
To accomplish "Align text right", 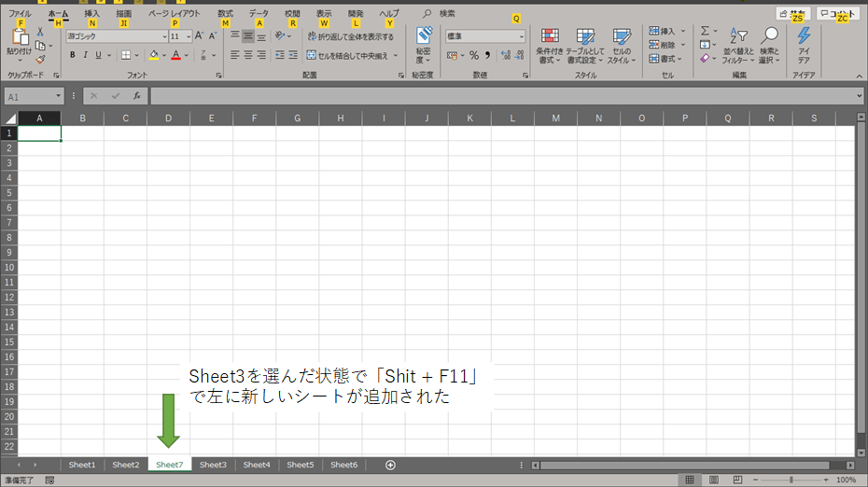I will 261,55.
